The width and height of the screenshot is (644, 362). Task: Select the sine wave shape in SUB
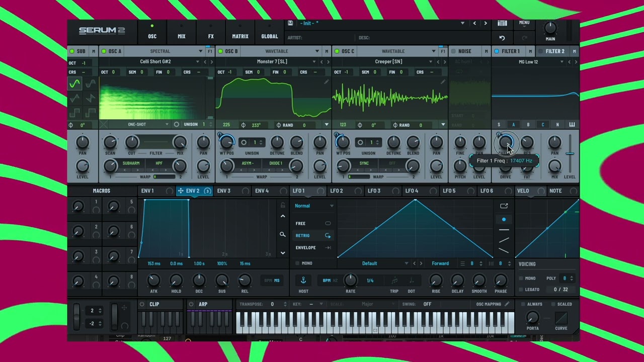pos(74,83)
